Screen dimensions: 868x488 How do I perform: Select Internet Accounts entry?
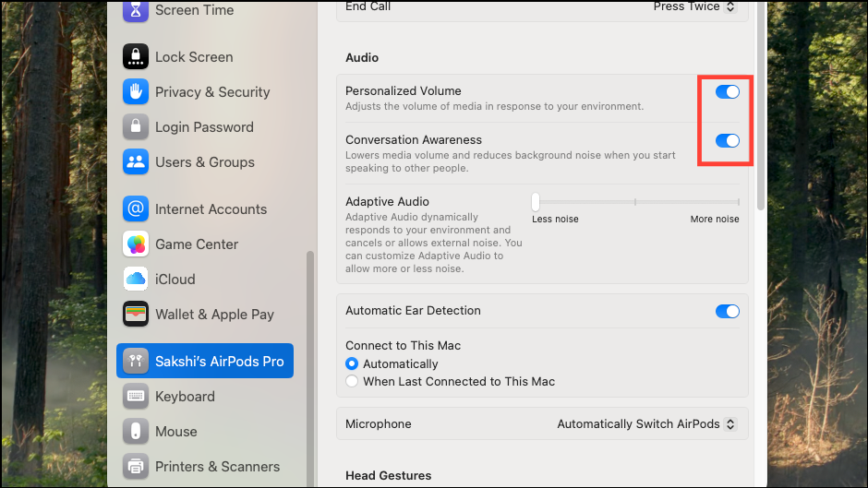pyautogui.click(x=211, y=209)
